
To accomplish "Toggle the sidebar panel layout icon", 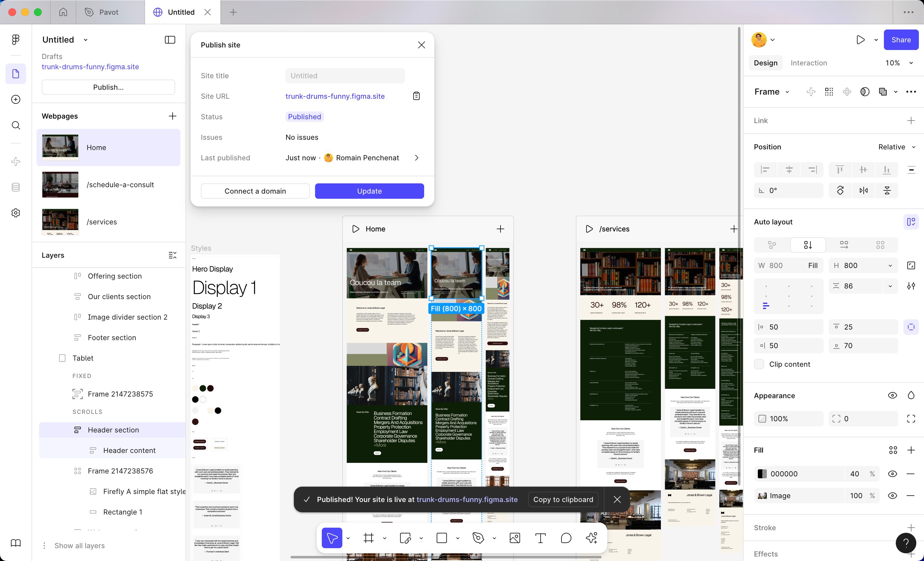I will (170, 40).
